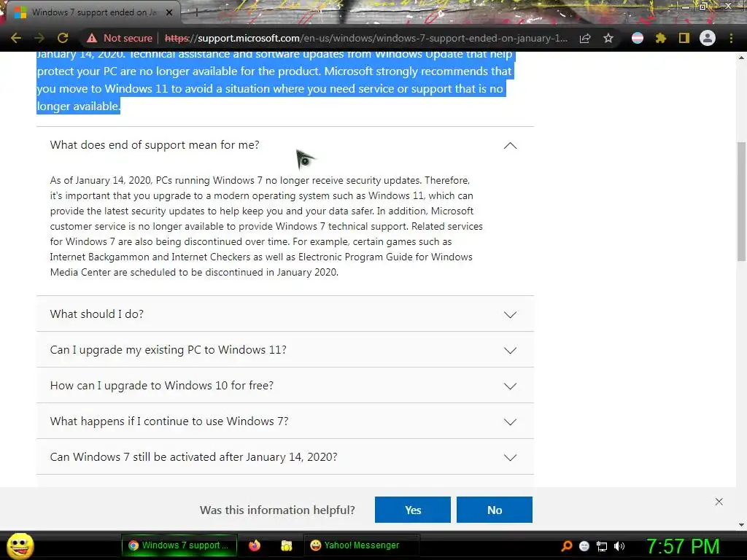Click the page vertical scrollbar thumb
The image size is (747, 560).
pyautogui.click(x=741, y=201)
